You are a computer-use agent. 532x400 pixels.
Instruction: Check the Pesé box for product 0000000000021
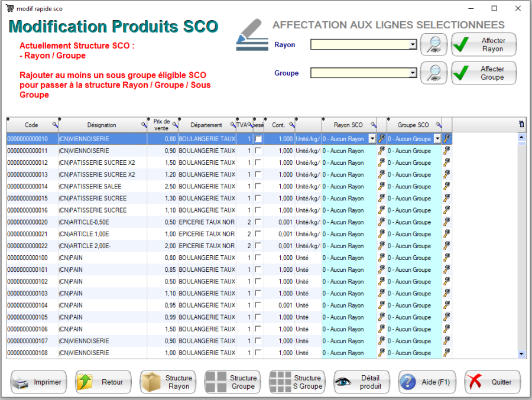[258, 234]
